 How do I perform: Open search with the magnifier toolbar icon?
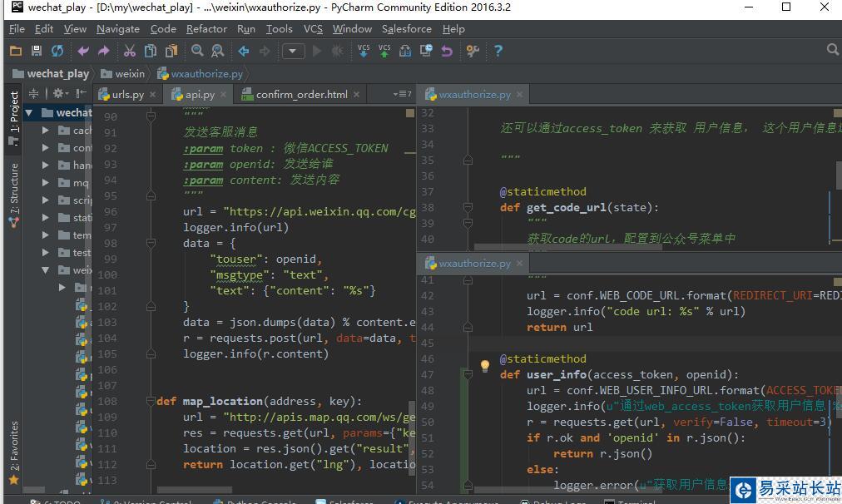pos(196,51)
